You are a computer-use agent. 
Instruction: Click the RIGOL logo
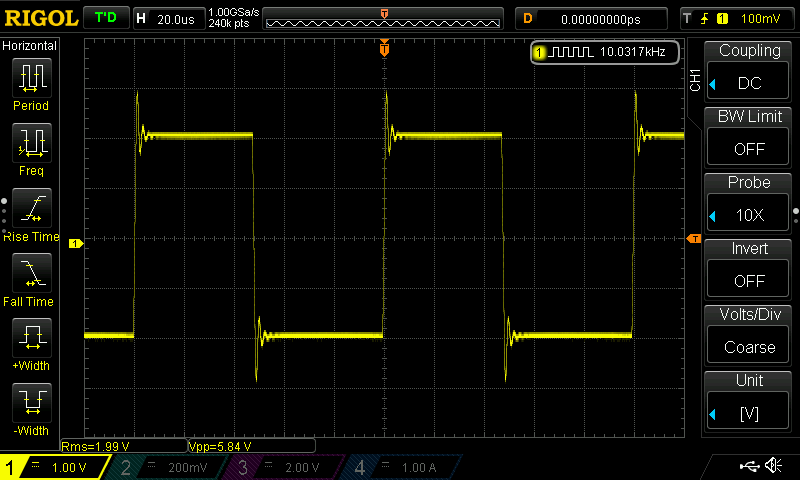[40, 18]
